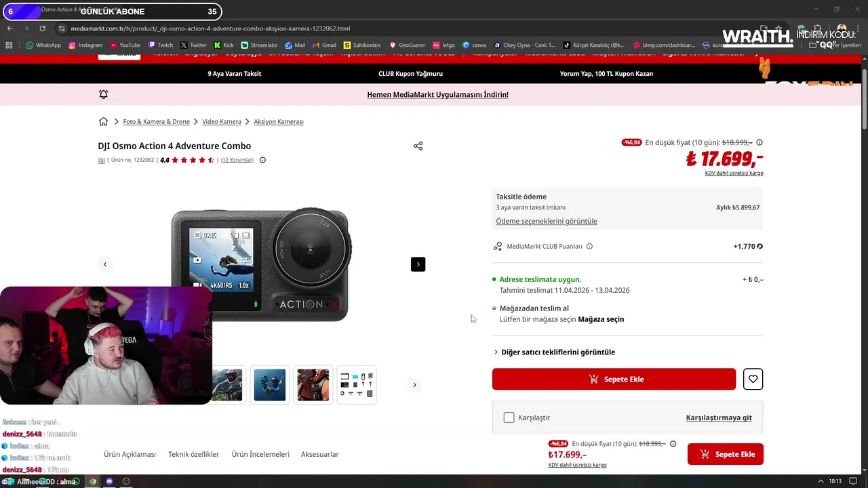The width and height of the screenshot is (868, 488).
Task: Click the main DJI Osmo Action 4 product image
Action: [262, 264]
